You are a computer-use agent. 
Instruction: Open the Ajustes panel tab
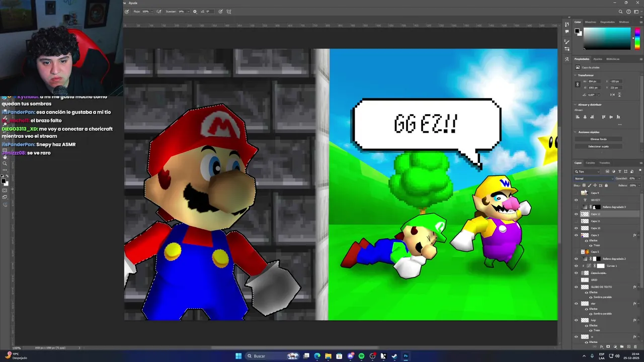coord(598,59)
